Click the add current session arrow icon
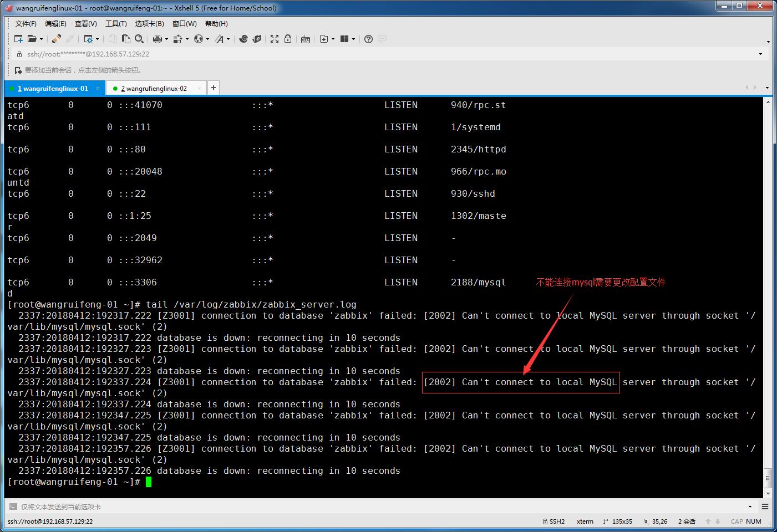 point(18,70)
